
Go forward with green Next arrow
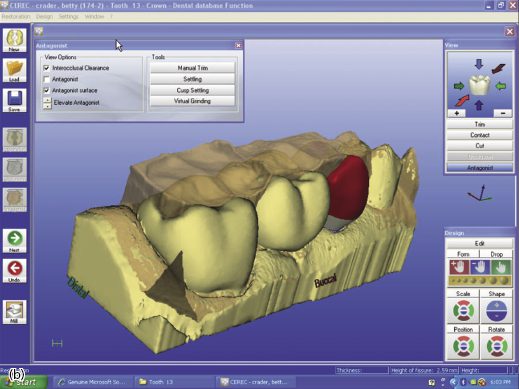tap(14, 240)
